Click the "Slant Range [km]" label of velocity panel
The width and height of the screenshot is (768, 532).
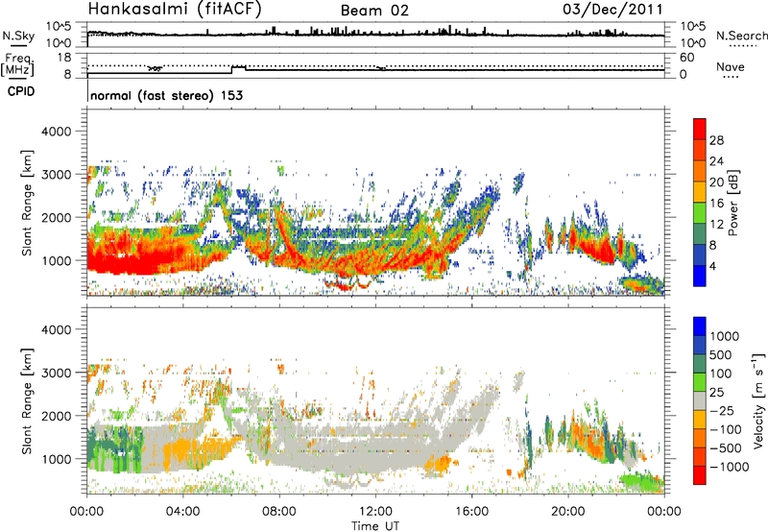tap(28, 400)
